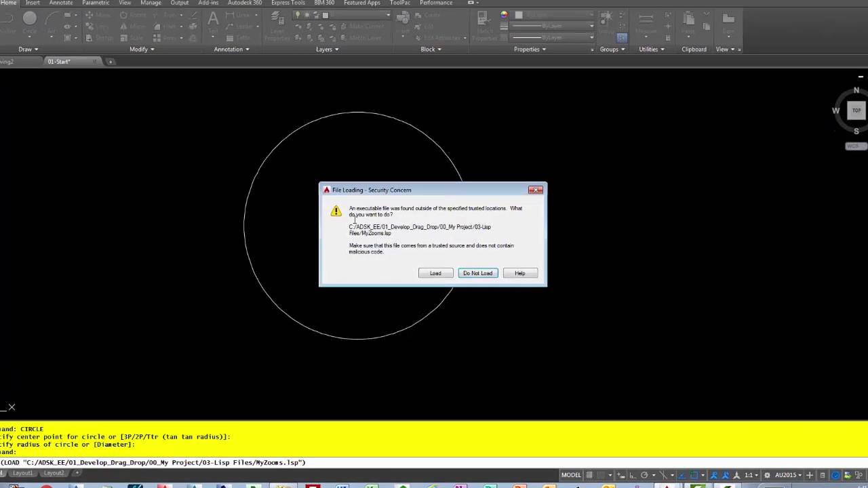Click the workspace switching gear icon
Image resolution: width=868 pixels, height=488 pixels.
766,475
